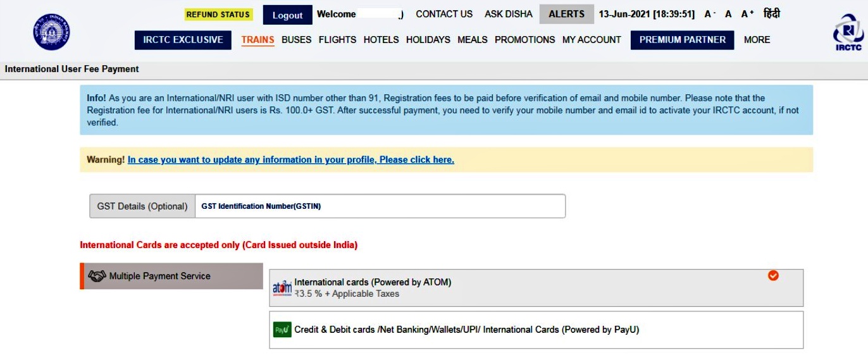This screenshot has width=868, height=355.
Task: Open the TRAINS menu
Action: point(257,40)
